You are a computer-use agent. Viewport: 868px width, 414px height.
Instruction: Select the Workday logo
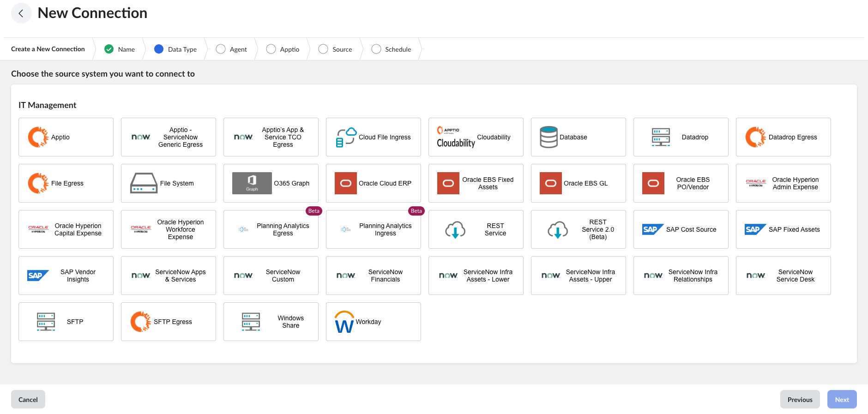tap(344, 322)
